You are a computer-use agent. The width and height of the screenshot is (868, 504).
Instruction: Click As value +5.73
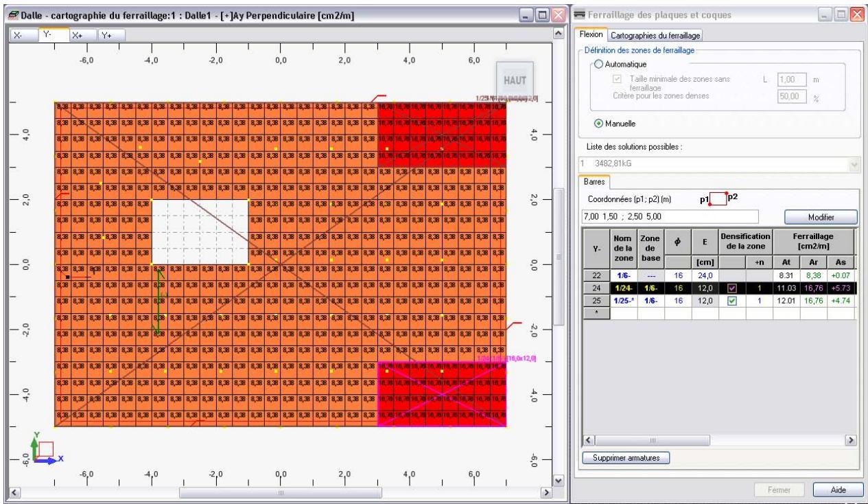point(841,290)
